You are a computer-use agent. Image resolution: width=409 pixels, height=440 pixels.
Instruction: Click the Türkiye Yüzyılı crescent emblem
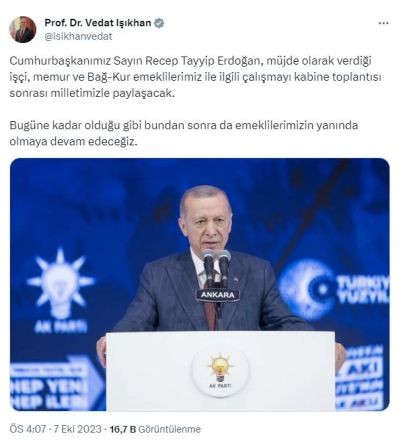306,289
